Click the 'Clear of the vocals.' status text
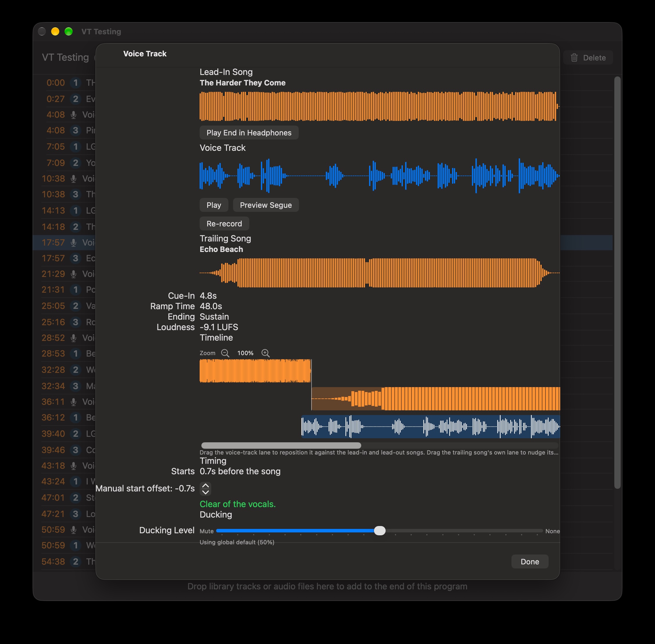655x644 pixels. pyautogui.click(x=238, y=504)
